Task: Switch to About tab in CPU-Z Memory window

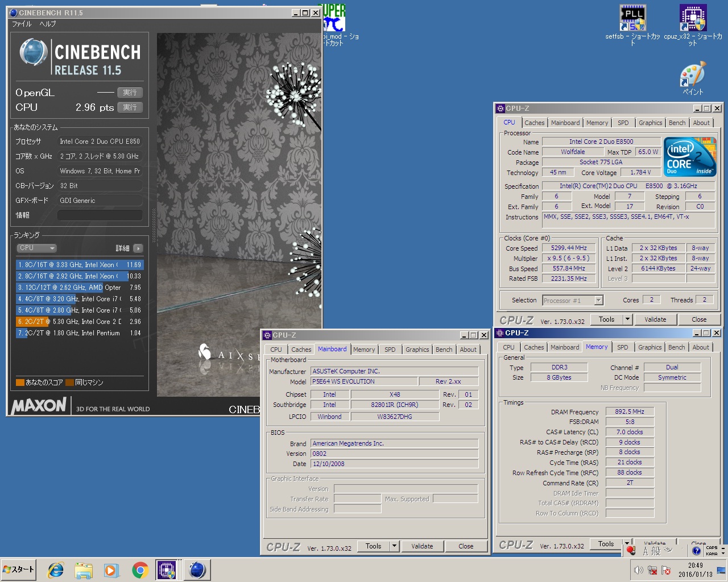Action: click(x=701, y=347)
